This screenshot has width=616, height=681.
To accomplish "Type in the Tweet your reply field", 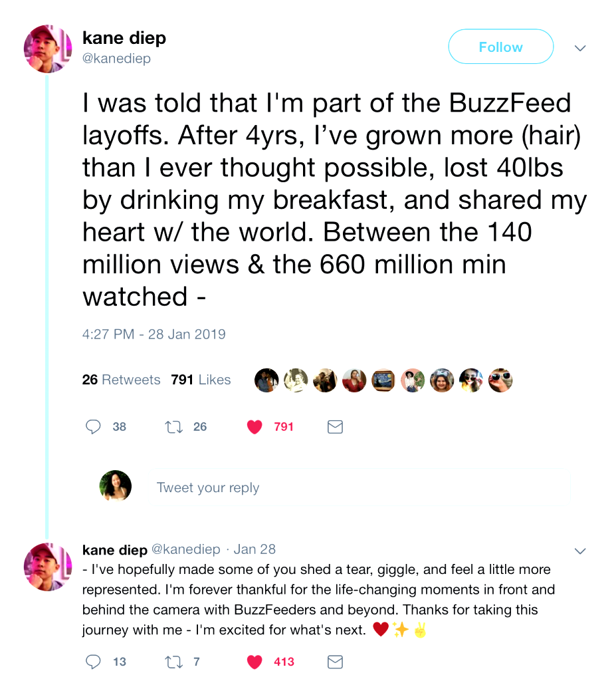I will (359, 487).
